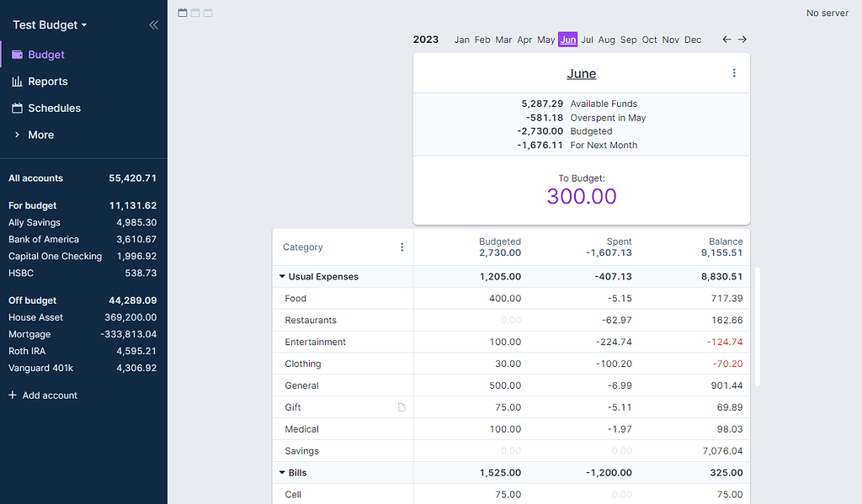This screenshot has height=504, width=862.
Task: Collapse the Bills category group
Action: [282, 472]
